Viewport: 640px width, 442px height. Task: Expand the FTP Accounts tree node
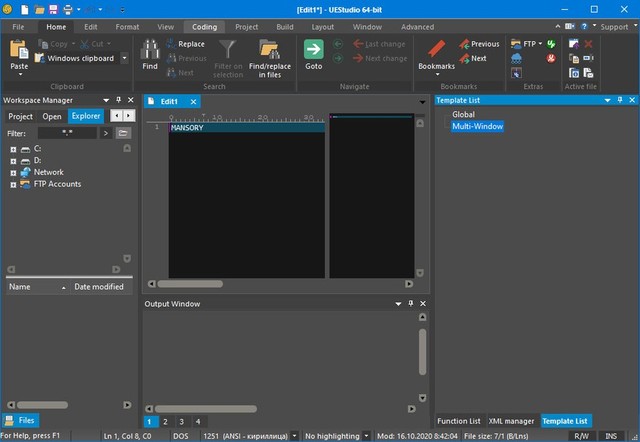(x=14, y=184)
